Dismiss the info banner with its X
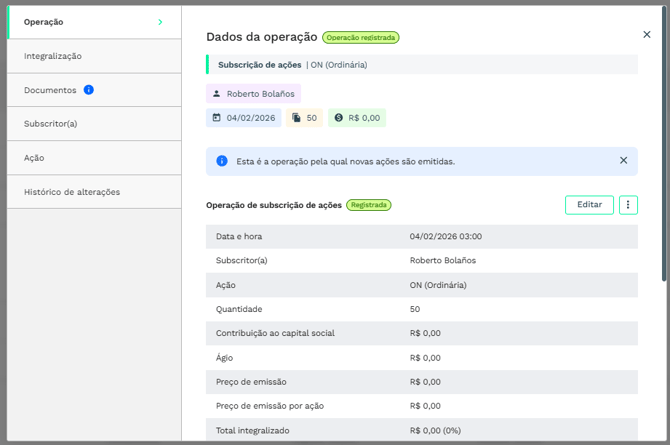 [x=623, y=161]
